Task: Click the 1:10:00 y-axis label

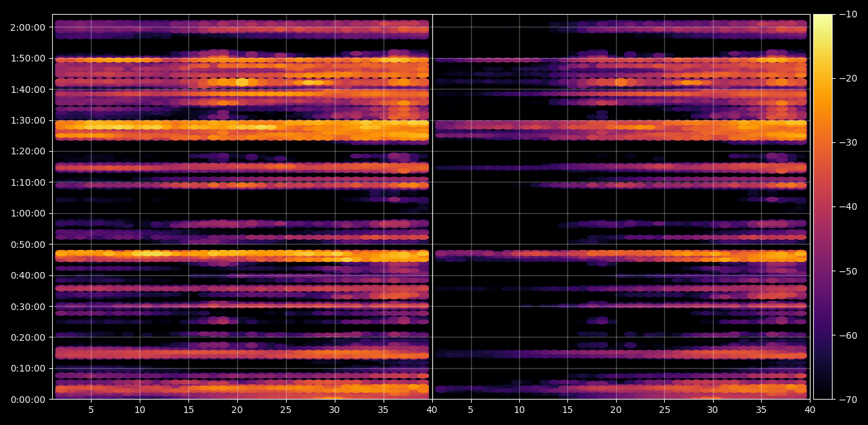Action: tap(28, 182)
